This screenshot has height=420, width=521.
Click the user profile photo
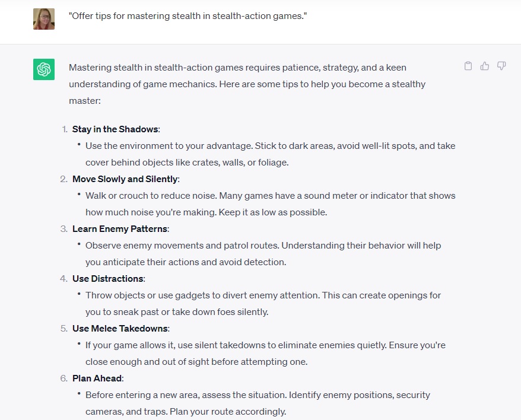pos(44,19)
